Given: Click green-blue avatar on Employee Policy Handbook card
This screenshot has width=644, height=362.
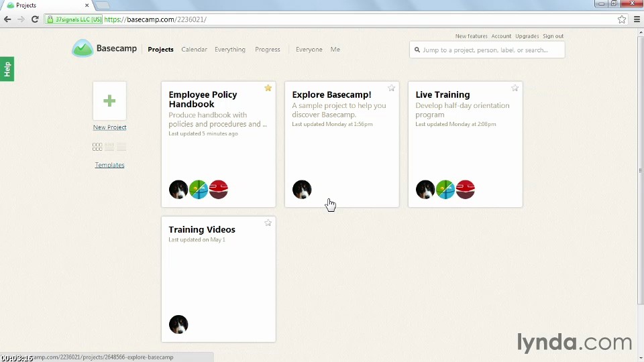Looking at the screenshot, I should point(199,189).
